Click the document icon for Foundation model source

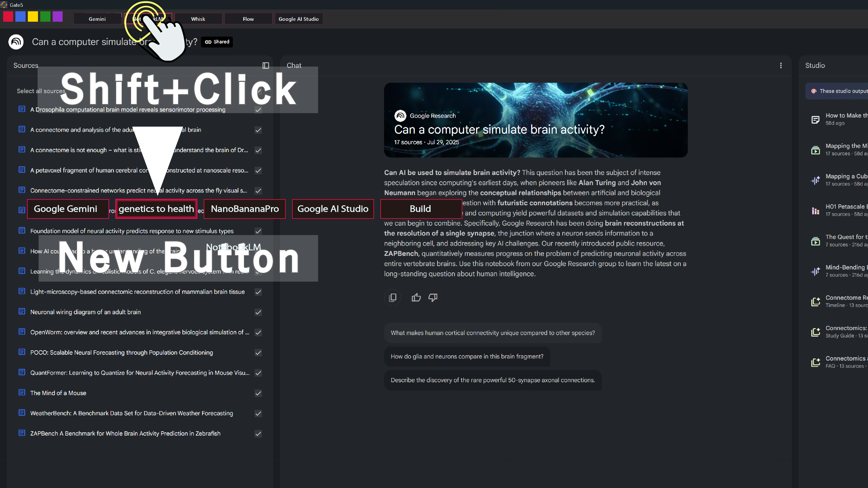pyautogui.click(x=22, y=231)
